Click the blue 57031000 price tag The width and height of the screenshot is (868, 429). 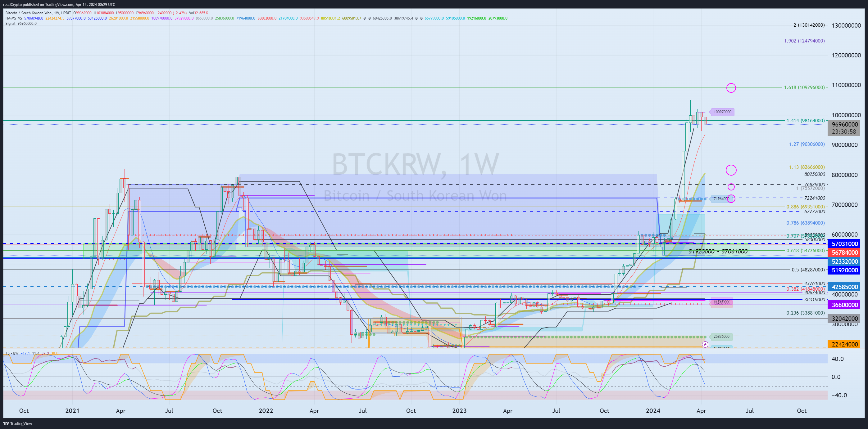pyautogui.click(x=845, y=244)
